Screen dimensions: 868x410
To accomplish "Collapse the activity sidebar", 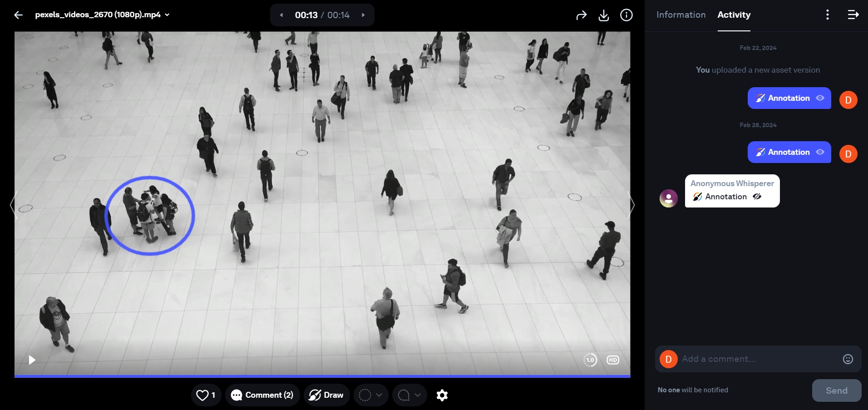I will 853,15.
